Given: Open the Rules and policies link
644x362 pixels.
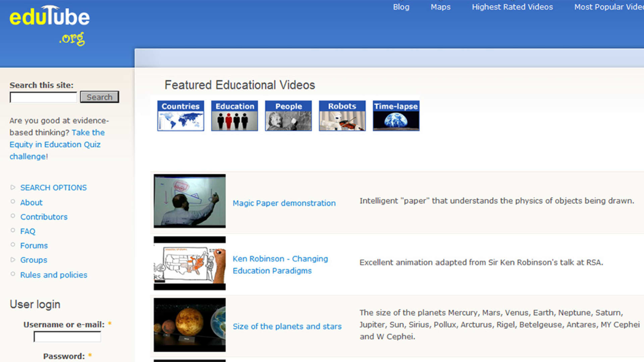Looking at the screenshot, I should (x=54, y=275).
